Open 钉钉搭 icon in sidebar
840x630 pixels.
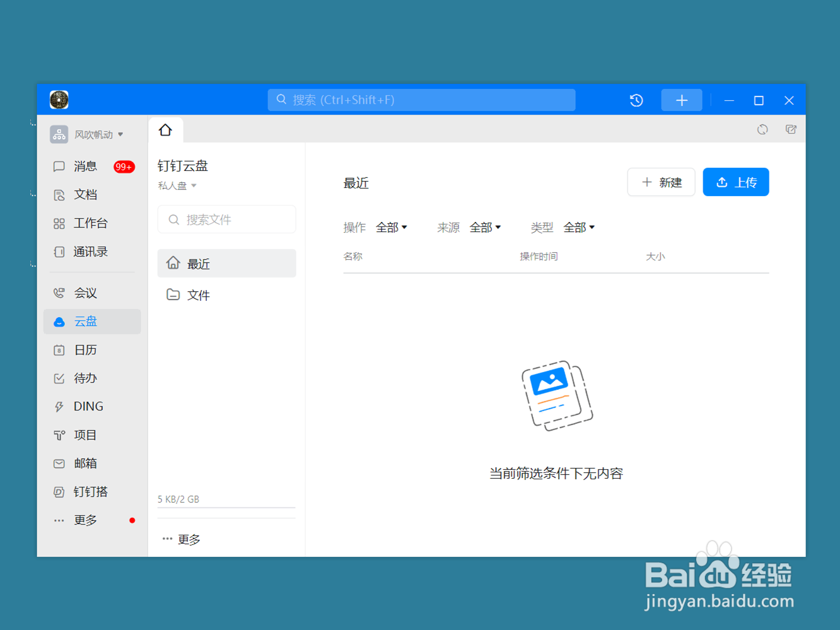59,492
